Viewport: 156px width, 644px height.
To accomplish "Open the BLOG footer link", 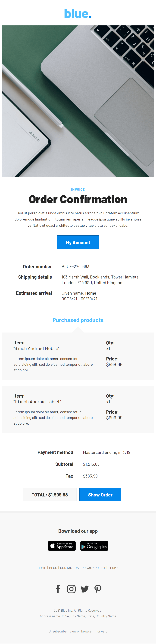I will (x=53, y=568).
